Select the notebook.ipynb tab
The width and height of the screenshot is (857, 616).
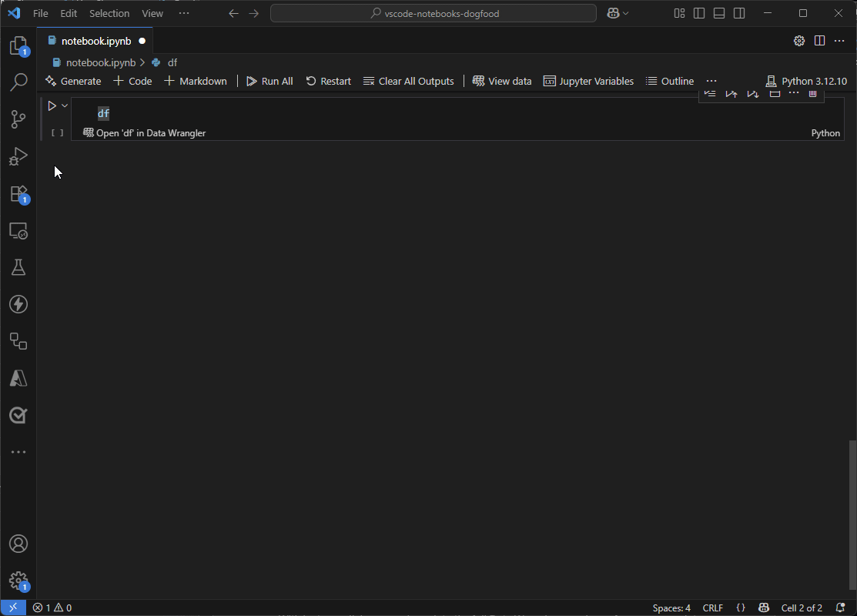coord(95,41)
